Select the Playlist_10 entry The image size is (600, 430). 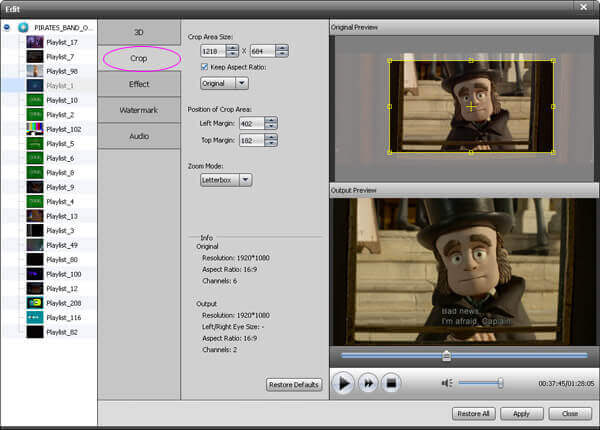coord(62,100)
